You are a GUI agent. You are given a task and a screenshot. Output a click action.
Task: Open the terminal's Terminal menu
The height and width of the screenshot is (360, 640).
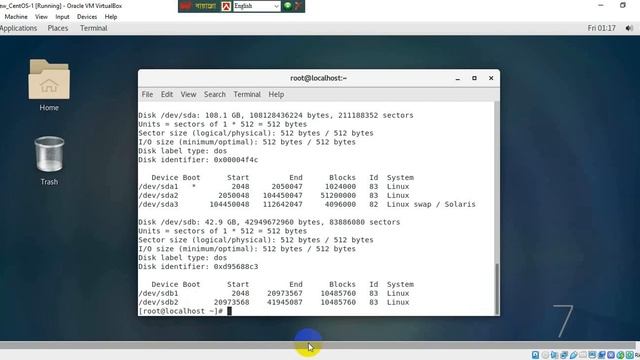click(247, 94)
